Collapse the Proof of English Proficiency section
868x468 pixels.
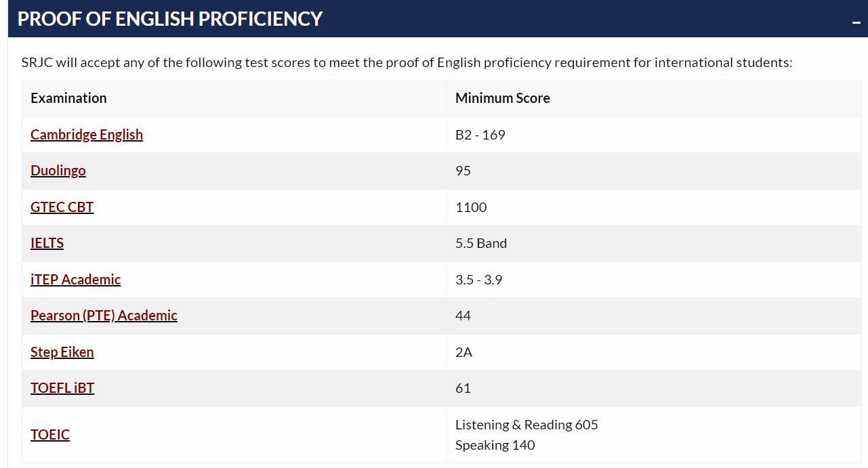[x=856, y=22]
